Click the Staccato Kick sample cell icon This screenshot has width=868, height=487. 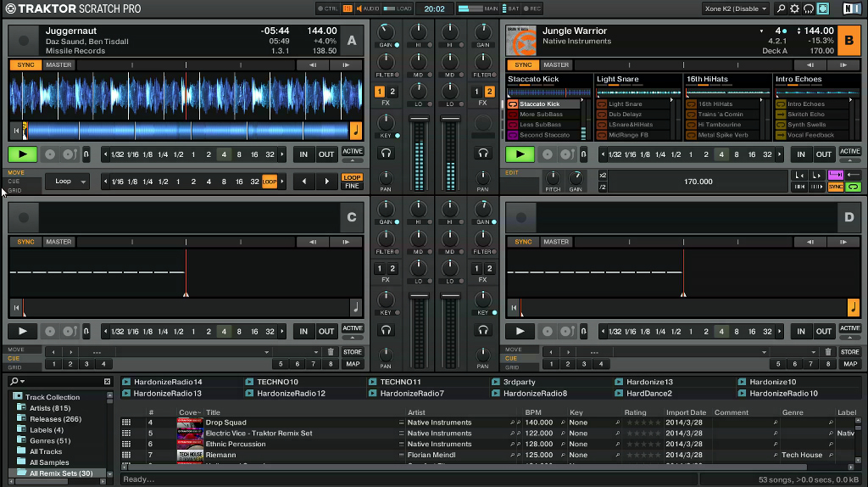[x=513, y=104]
